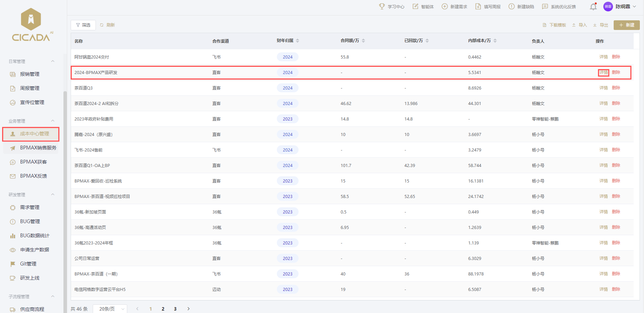Sort by the 内部成本/万 column arrows
Image resolution: width=644 pixels, height=313 pixels.
[495, 41]
